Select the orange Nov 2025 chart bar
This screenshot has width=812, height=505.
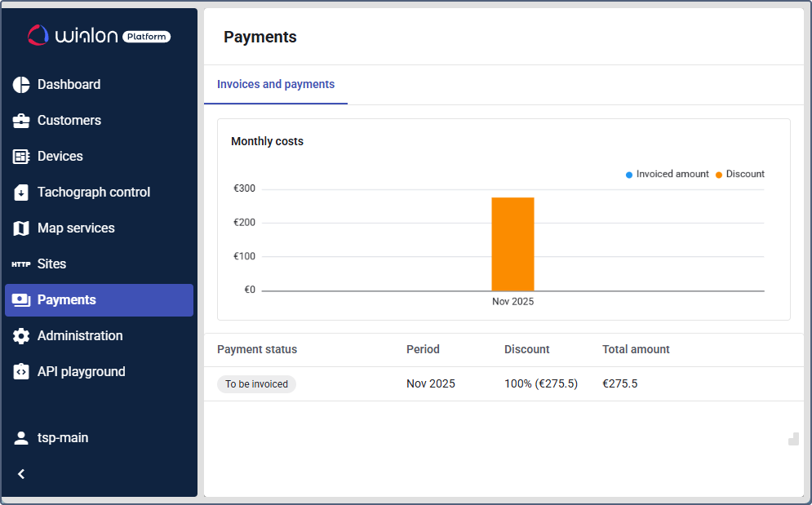(x=512, y=244)
